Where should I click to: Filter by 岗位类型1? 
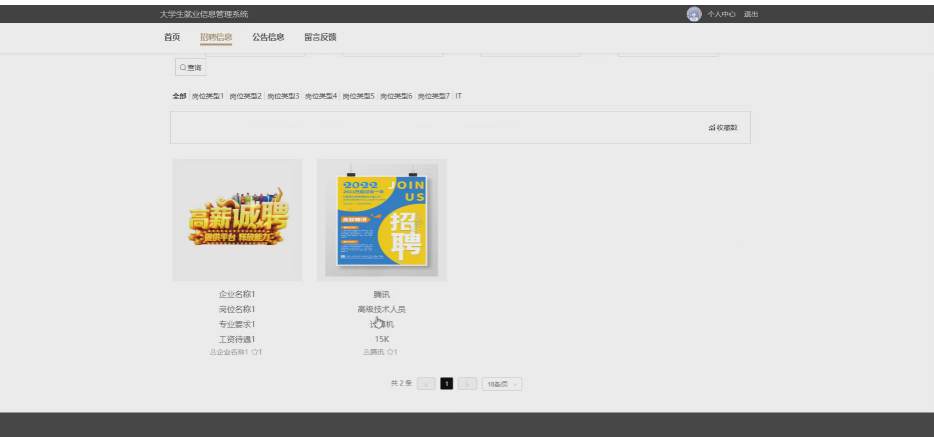pyautogui.click(x=208, y=96)
